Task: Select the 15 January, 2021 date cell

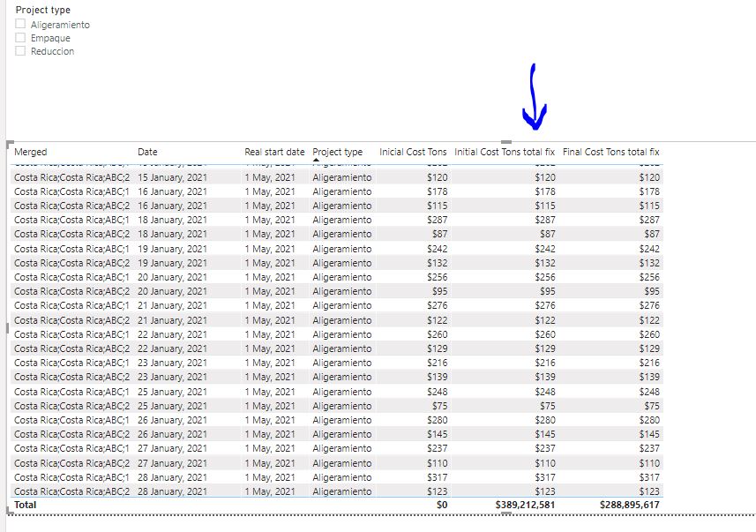Action: click(x=172, y=177)
